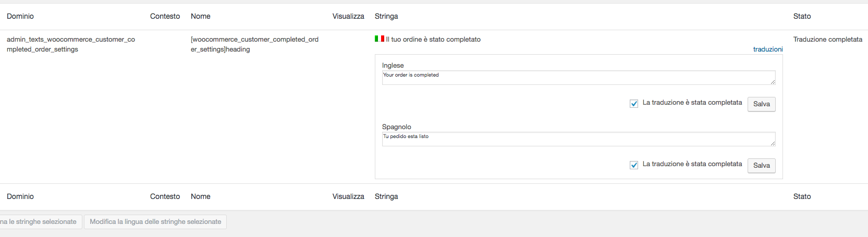Click the Contesto column label in table footer

click(x=165, y=196)
